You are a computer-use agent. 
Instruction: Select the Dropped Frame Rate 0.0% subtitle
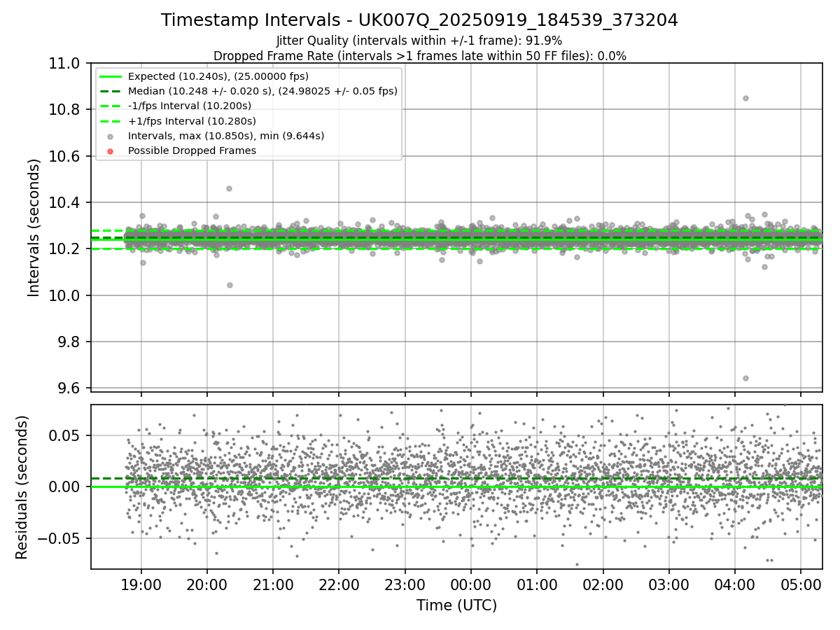(x=419, y=56)
